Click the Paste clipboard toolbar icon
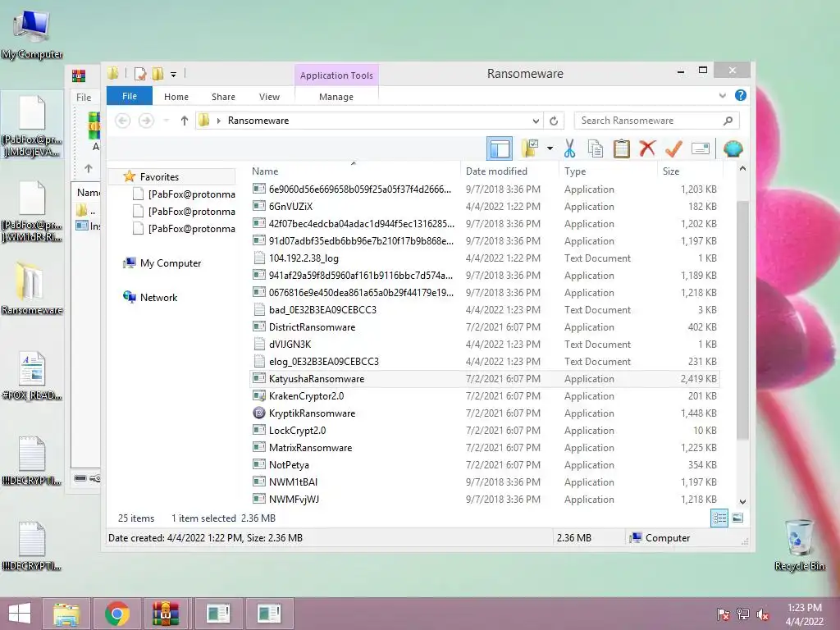The height and width of the screenshot is (630, 840). 622,148
